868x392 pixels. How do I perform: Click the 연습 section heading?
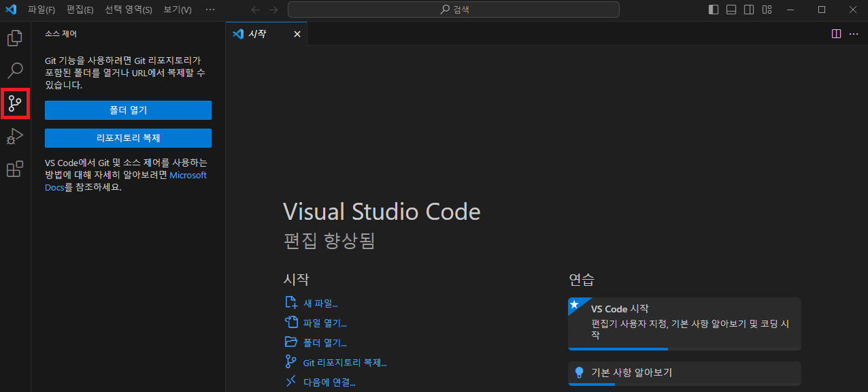(x=582, y=279)
